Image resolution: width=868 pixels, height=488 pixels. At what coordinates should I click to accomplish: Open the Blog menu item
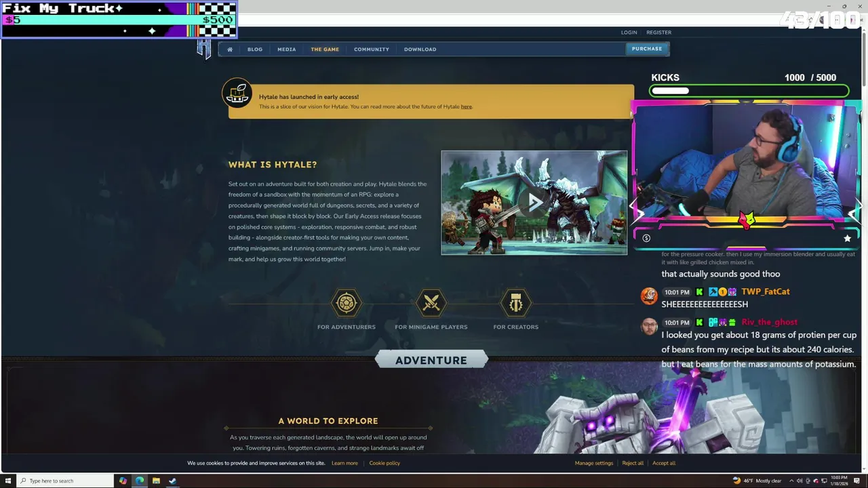[255, 49]
